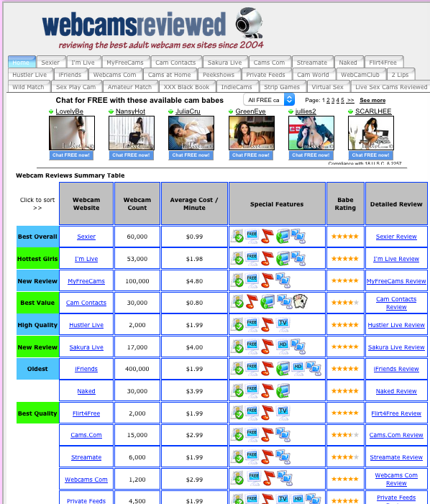Click the verified checkmark icon in Streamate row
Image resolution: width=430 pixels, height=504 pixels.
pos(238,457)
